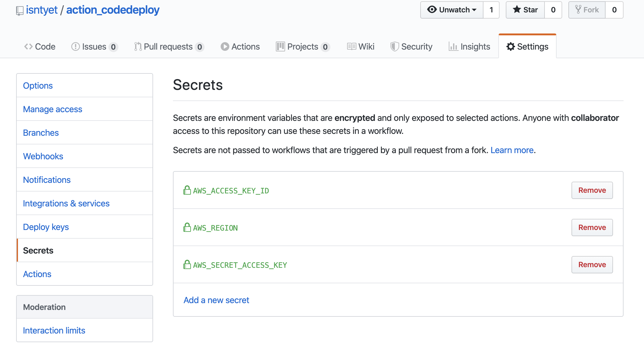Star the repository
This screenshot has height=349, width=644.
pos(525,10)
